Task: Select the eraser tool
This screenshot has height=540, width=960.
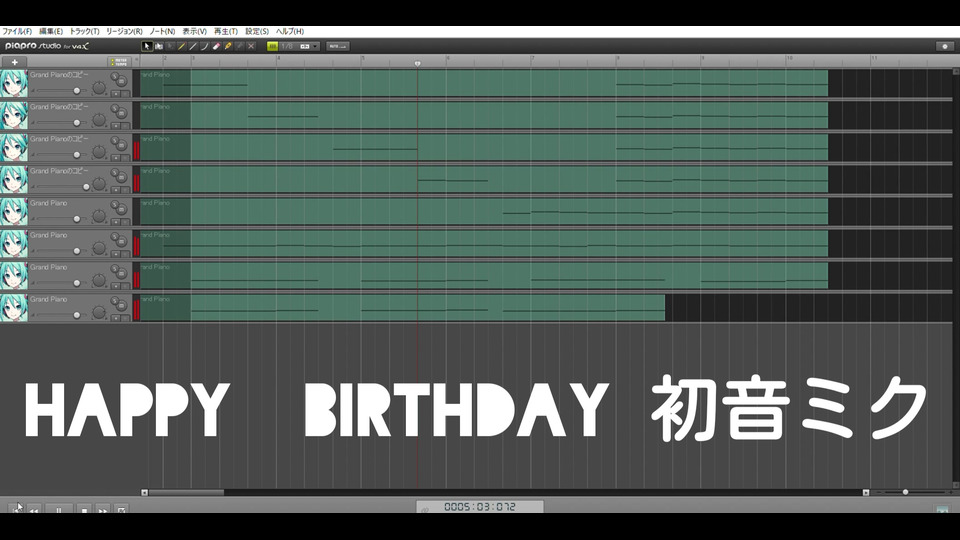Action: [216, 47]
